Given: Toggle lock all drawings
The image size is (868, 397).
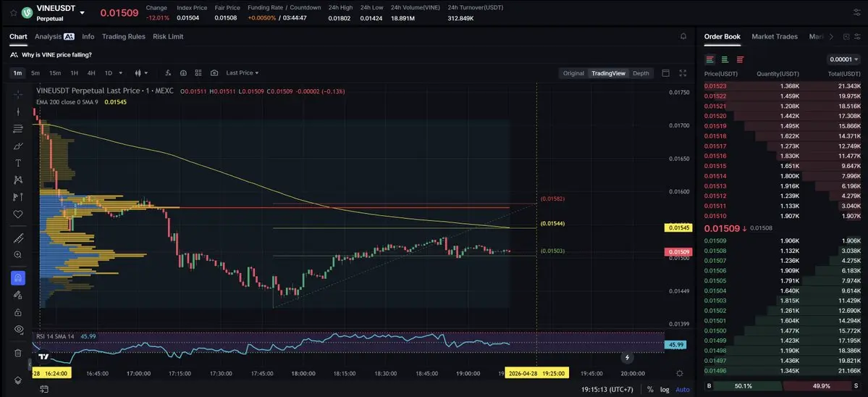Looking at the screenshot, I should [17, 312].
